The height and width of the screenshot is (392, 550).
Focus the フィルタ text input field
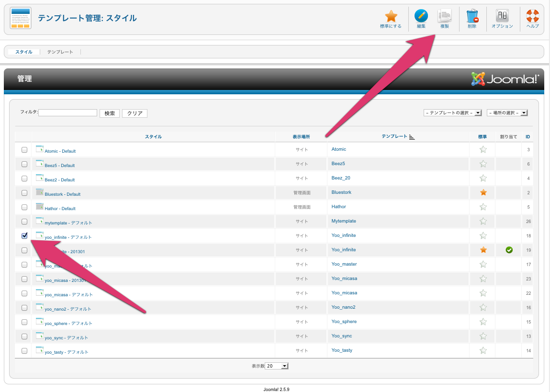tap(67, 113)
